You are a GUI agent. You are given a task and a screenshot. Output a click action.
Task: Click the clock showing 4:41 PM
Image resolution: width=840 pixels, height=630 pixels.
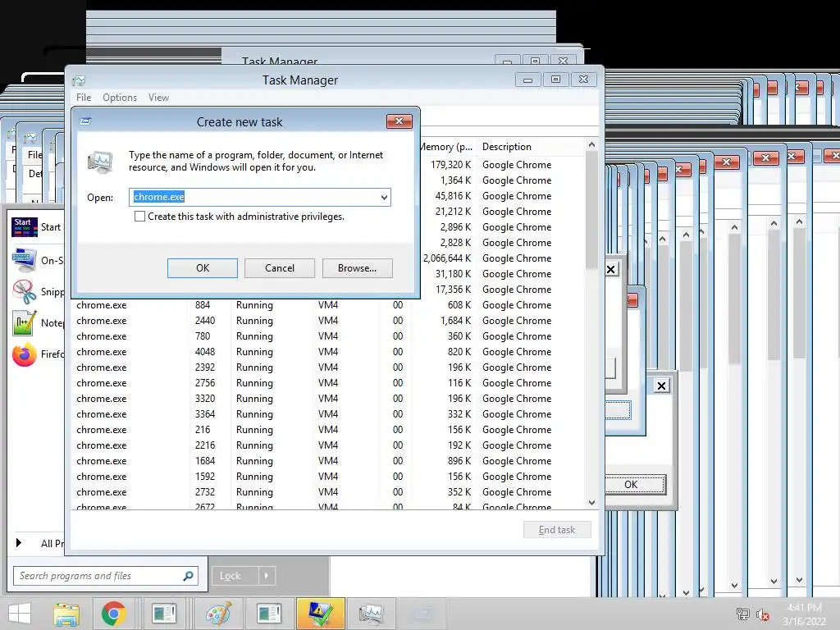coord(804,608)
